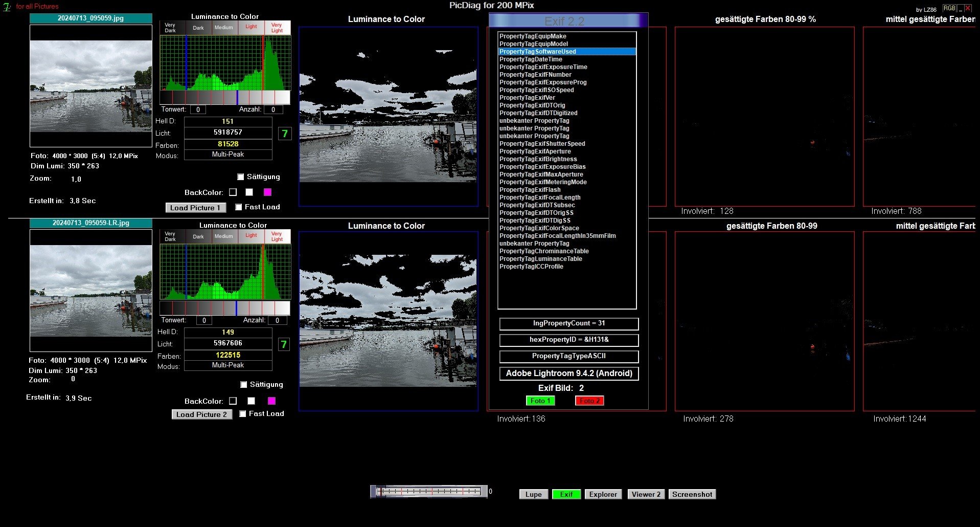The height and width of the screenshot is (527, 980).
Task: Open the Lupe magnifier button
Action: (533, 495)
